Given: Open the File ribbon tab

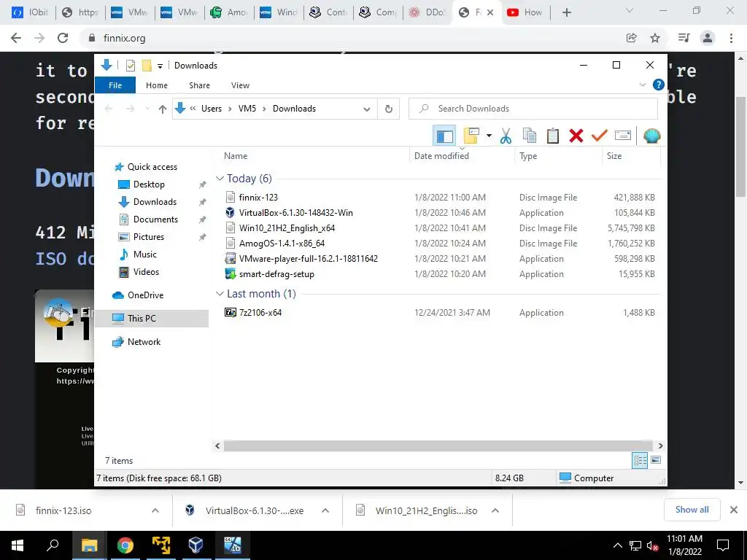Looking at the screenshot, I should (115, 85).
